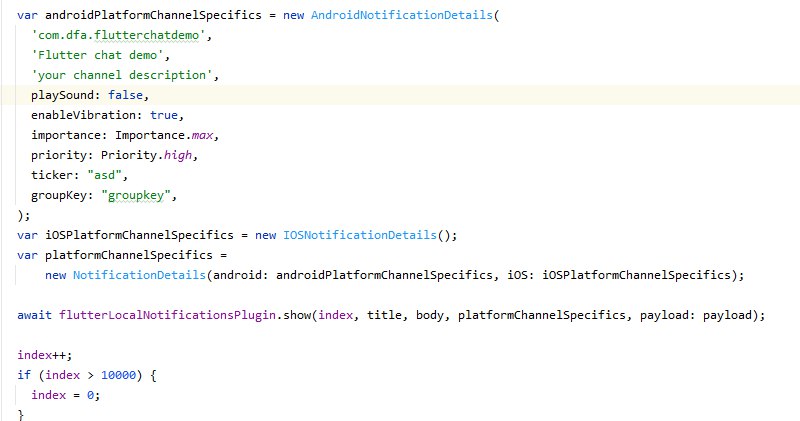Click iOSPlatformChannelSpecifics variable declaration
Viewport: 800px width, 421px height.
click(x=139, y=235)
